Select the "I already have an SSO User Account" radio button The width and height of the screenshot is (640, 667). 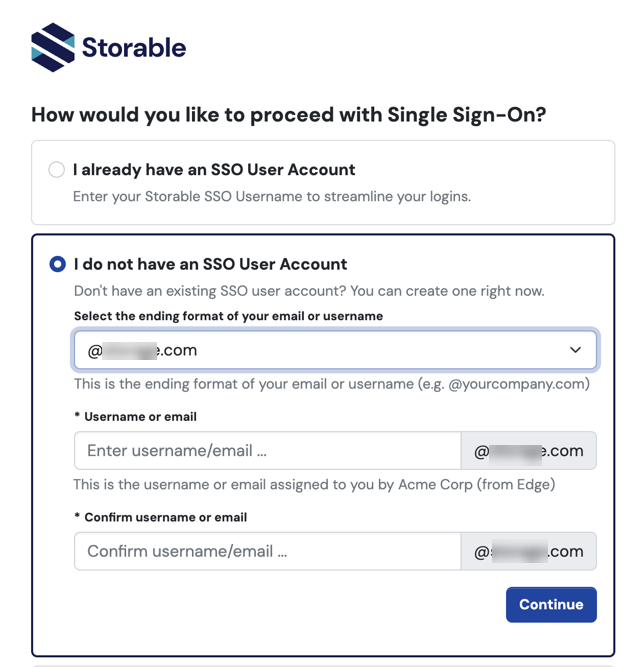pyautogui.click(x=57, y=170)
